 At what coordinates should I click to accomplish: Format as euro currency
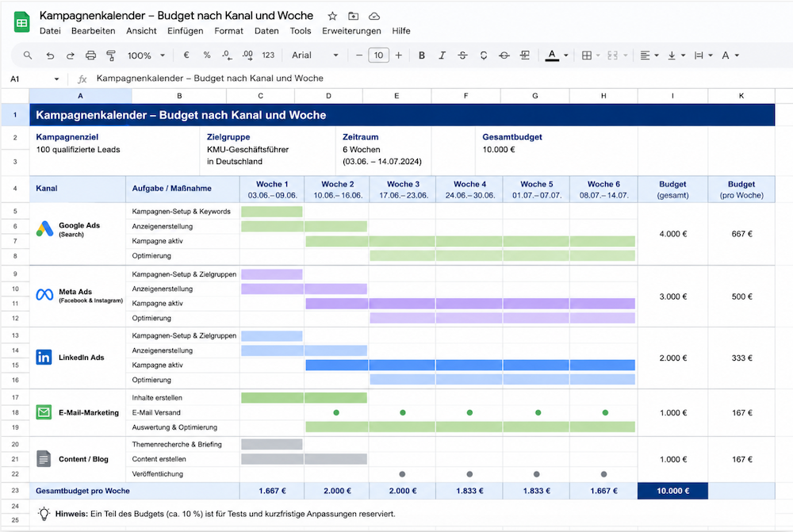pyautogui.click(x=186, y=55)
